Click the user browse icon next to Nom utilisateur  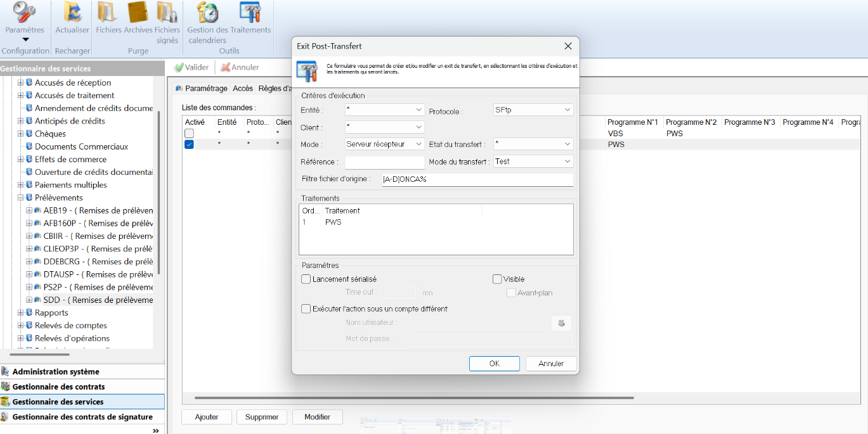[561, 323]
